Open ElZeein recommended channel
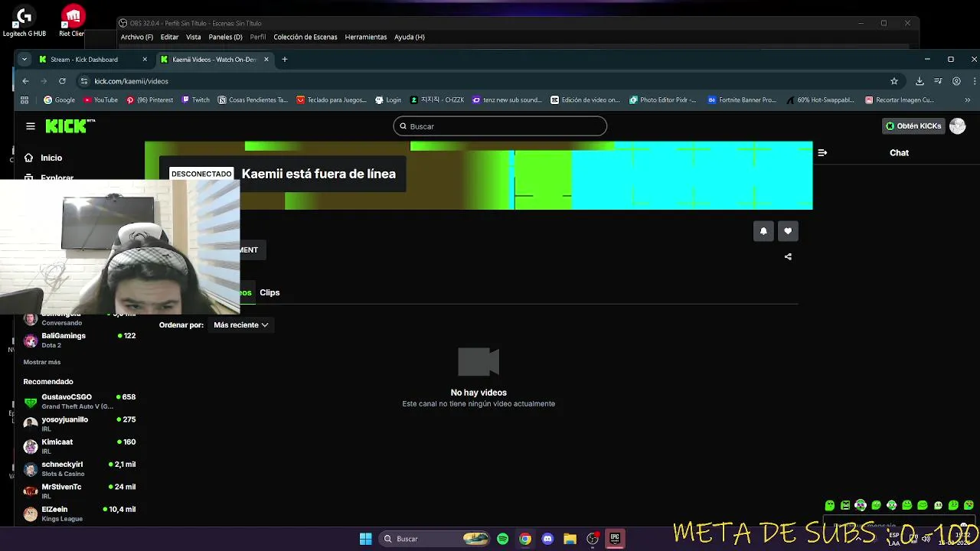This screenshot has width=980, height=551. coord(80,514)
